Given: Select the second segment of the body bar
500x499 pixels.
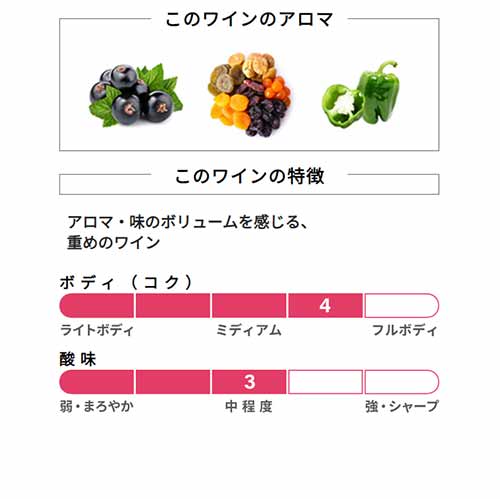Looking at the screenshot, I should [x=173, y=305].
